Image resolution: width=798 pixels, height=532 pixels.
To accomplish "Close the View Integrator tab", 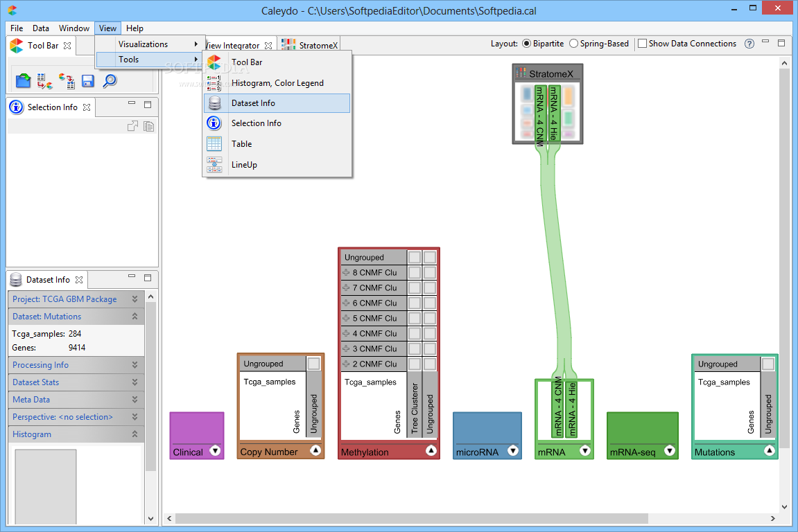I will (268, 46).
